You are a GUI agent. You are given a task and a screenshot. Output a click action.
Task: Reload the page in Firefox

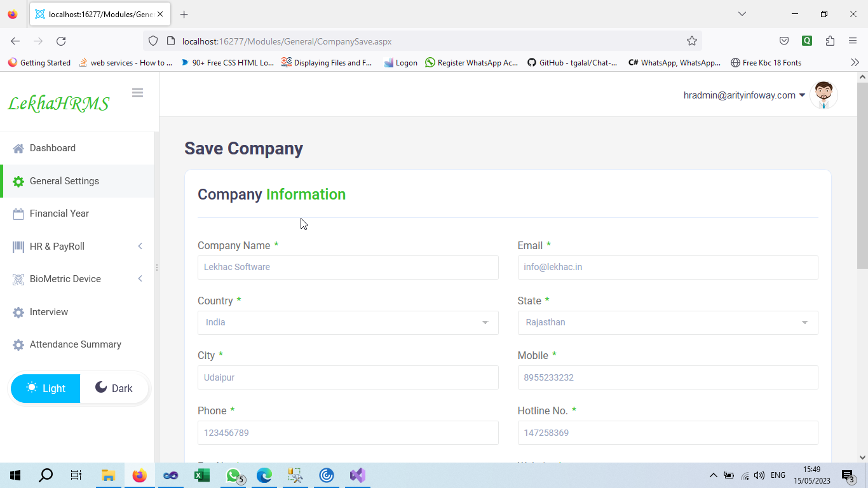61,41
